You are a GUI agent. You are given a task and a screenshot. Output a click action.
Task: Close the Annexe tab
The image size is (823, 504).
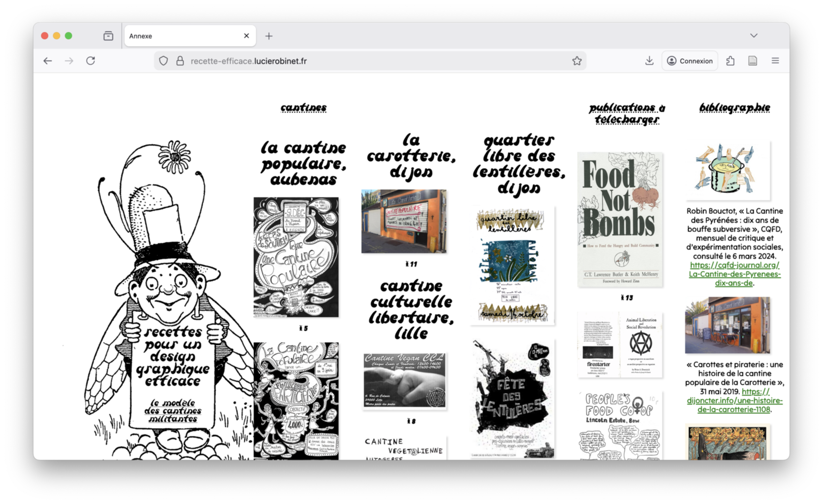pyautogui.click(x=247, y=36)
